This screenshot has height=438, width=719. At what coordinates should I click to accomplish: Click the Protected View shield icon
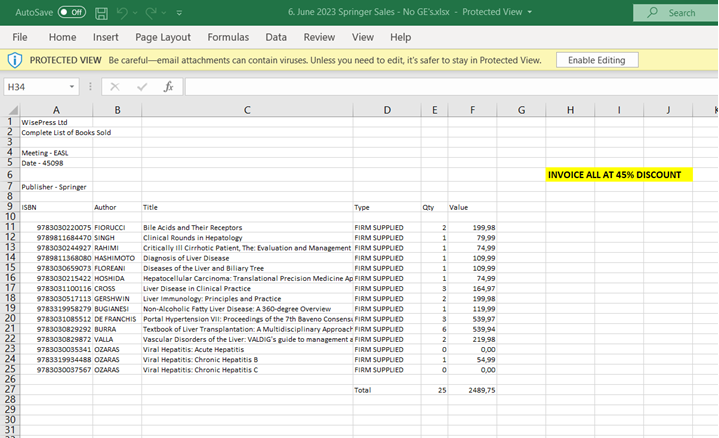15,60
